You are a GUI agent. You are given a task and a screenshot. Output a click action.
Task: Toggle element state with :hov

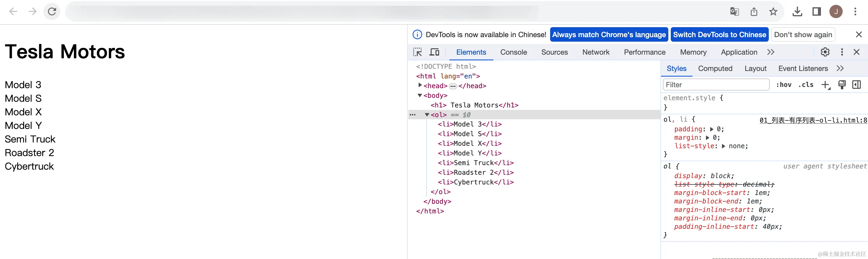click(784, 85)
